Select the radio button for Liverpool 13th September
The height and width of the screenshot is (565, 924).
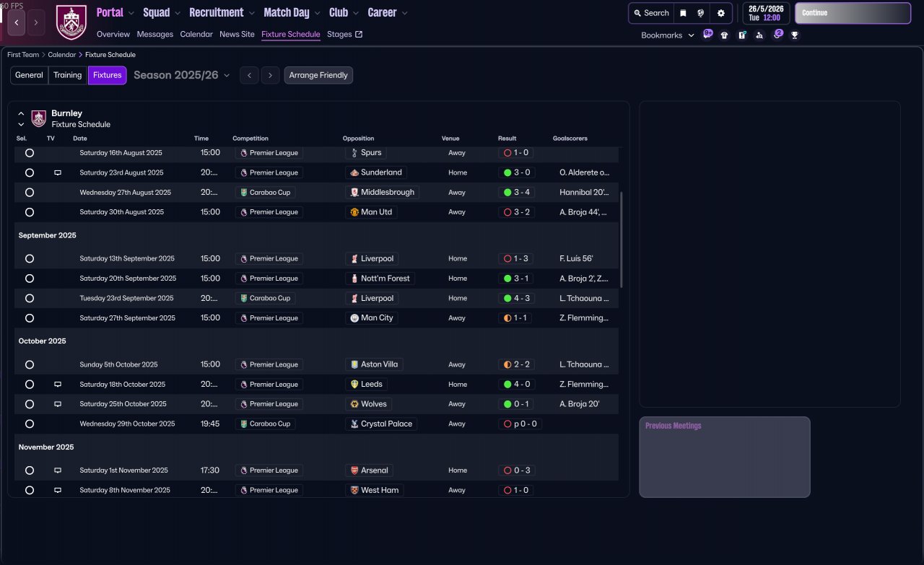point(30,258)
